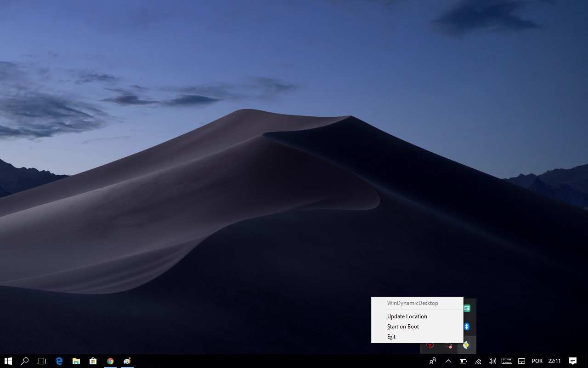Choose Update Location in the tray menu

pos(417,316)
